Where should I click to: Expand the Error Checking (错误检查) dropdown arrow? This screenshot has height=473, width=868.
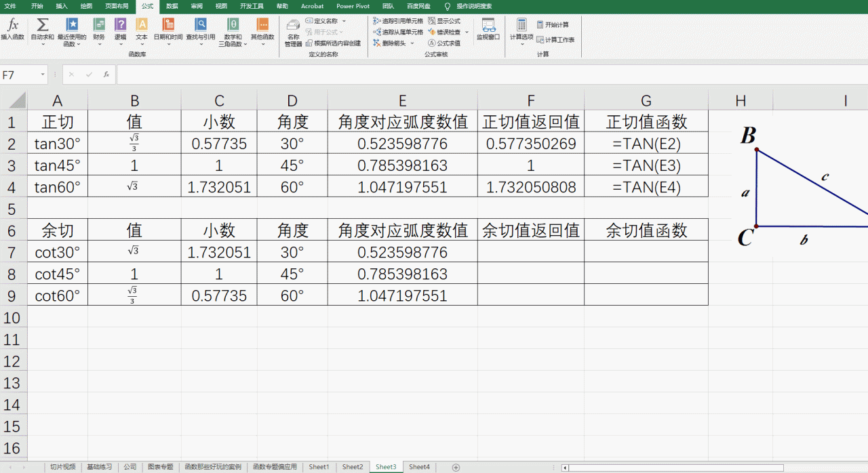pyautogui.click(x=467, y=32)
